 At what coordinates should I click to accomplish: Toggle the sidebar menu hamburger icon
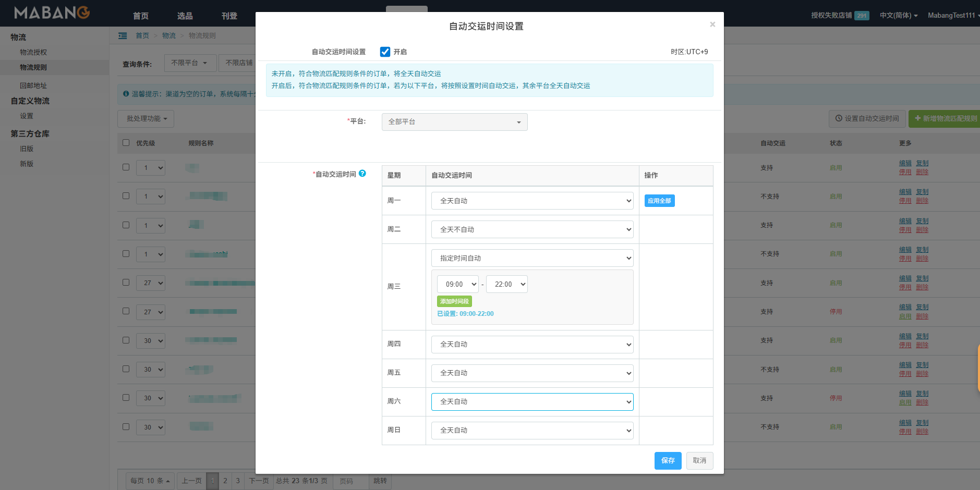pyautogui.click(x=123, y=36)
